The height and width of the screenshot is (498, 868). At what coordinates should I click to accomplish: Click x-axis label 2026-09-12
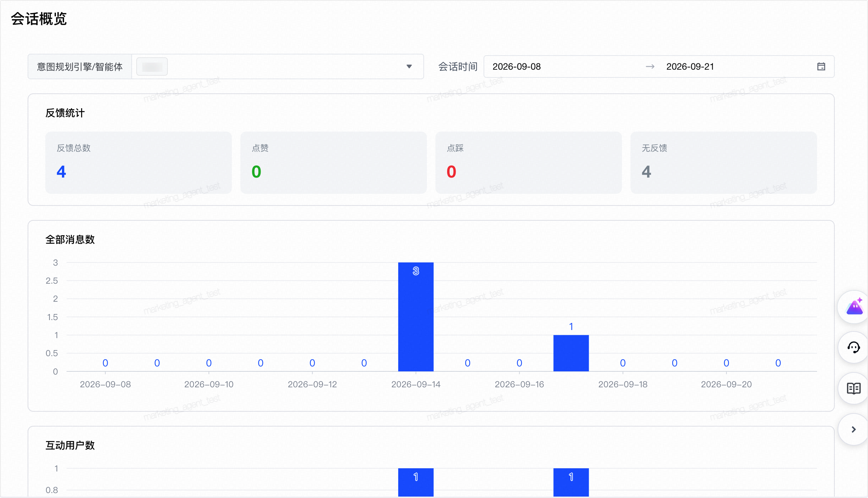click(312, 384)
